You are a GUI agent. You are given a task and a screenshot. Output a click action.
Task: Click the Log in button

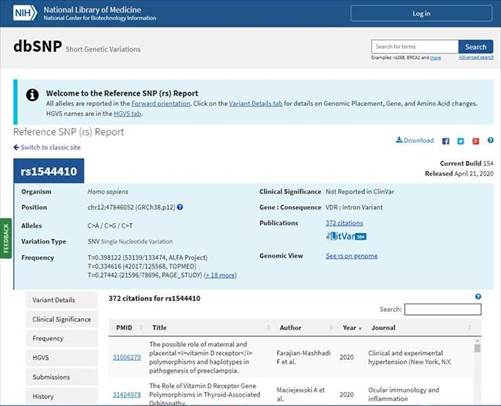point(421,14)
